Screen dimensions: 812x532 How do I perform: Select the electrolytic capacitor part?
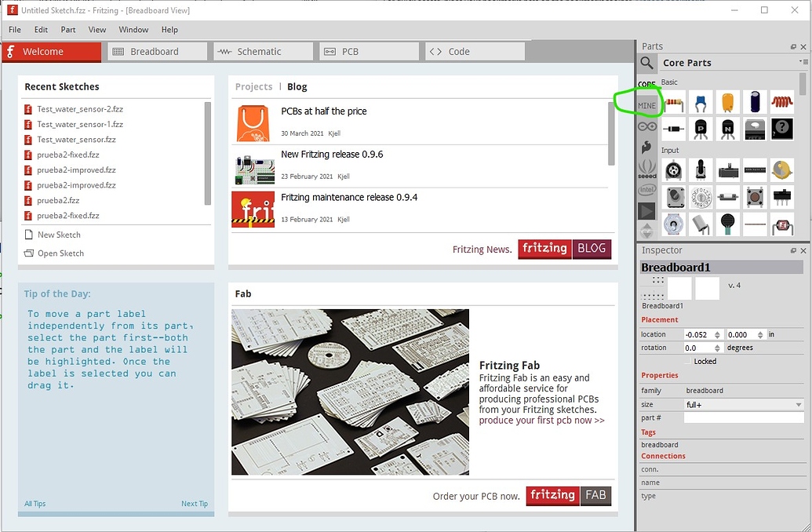755,102
